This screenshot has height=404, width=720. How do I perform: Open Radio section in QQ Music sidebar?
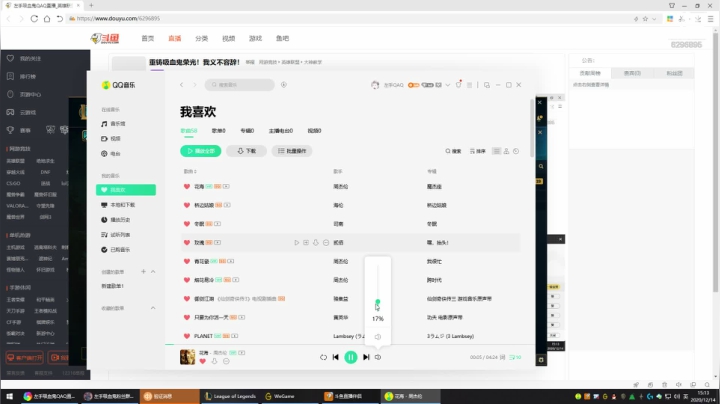(x=111, y=154)
